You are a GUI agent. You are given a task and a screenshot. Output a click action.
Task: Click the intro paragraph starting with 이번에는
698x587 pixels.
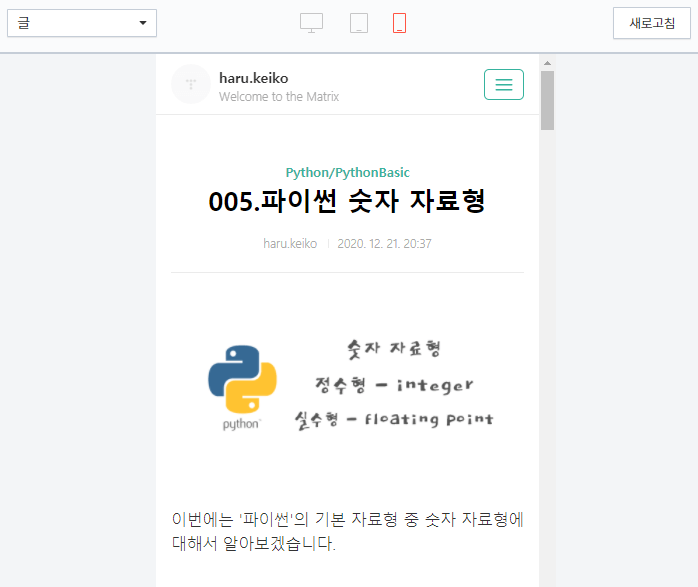click(348, 531)
